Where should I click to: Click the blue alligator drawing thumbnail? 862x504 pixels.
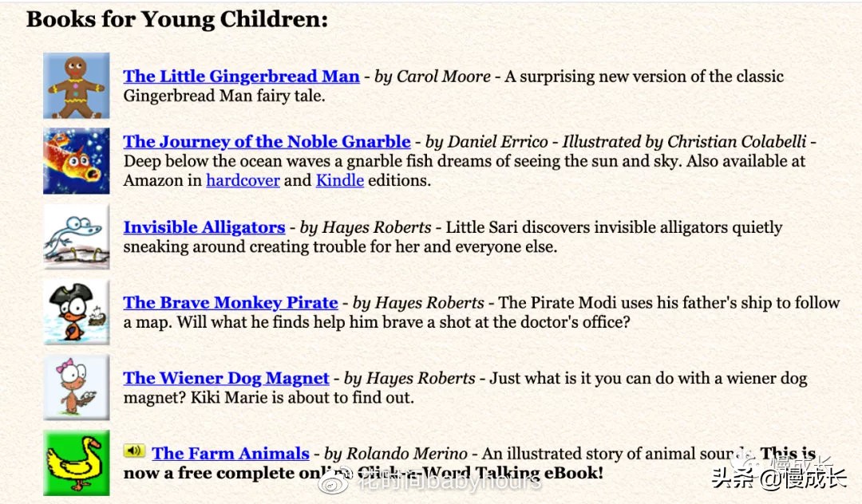coord(77,237)
